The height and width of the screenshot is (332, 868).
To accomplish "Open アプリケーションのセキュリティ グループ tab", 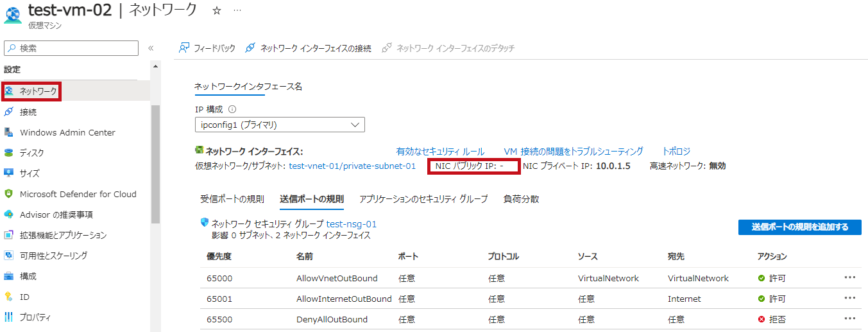I will click(x=423, y=199).
